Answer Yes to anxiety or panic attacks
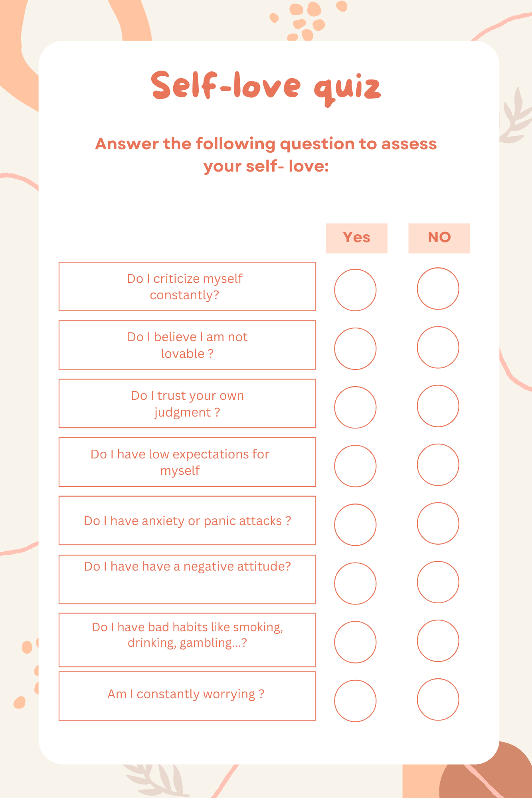The width and height of the screenshot is (532, 798). [355, 525]
